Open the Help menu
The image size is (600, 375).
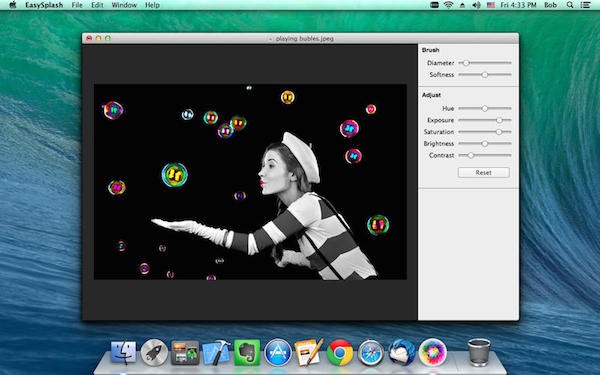tap(152, 5)
